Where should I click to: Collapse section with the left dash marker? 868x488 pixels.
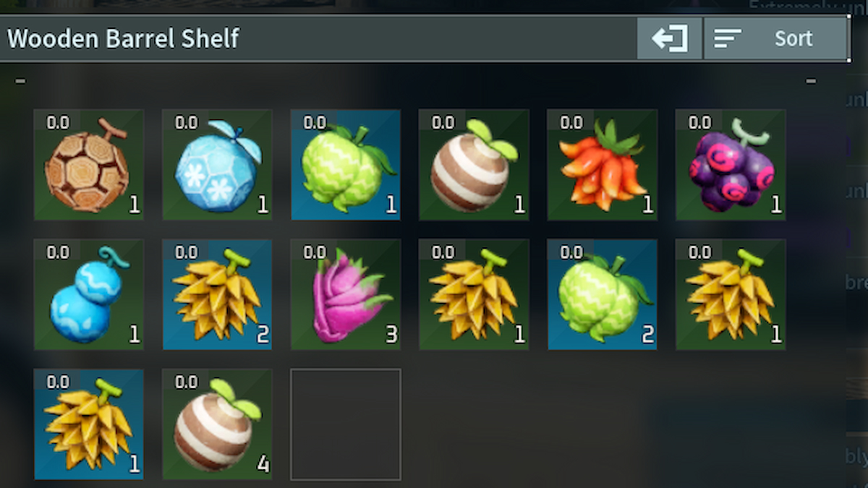point(20,81)
